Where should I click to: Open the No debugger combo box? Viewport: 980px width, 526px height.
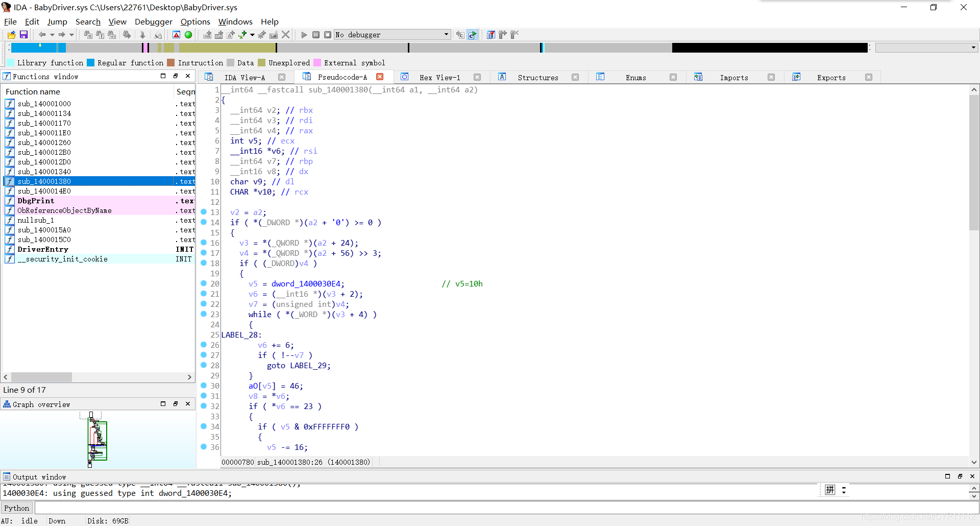pyautogui.click(x=392, y=35)
